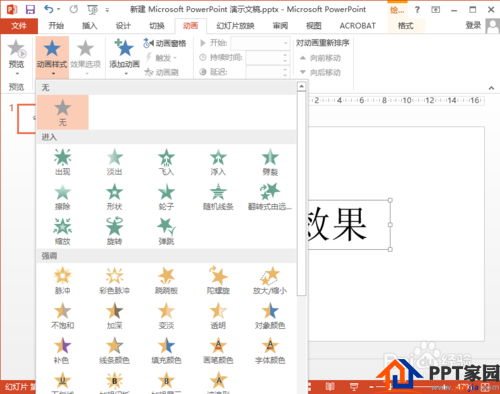Image resolution: width=500 pixels, height=394 pixels.
Task: Choose the 飞入 fly-in animation
Action: [x=166, y=162]
